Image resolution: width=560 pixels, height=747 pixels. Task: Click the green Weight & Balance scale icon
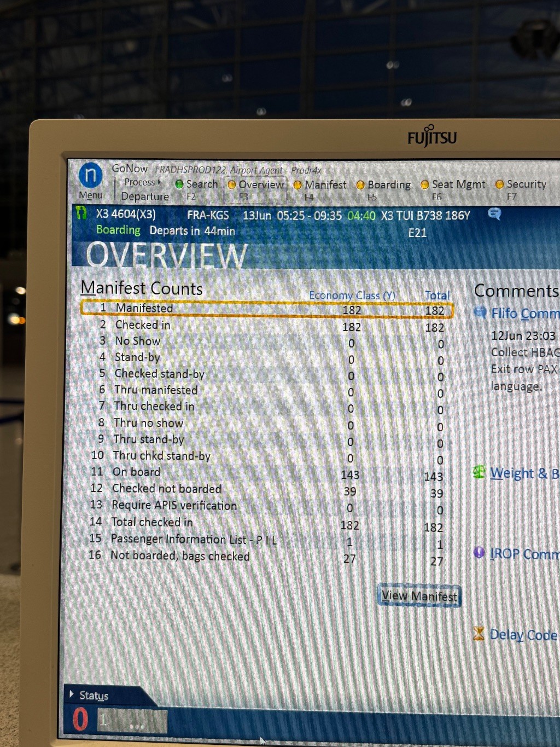pos(479,472)
